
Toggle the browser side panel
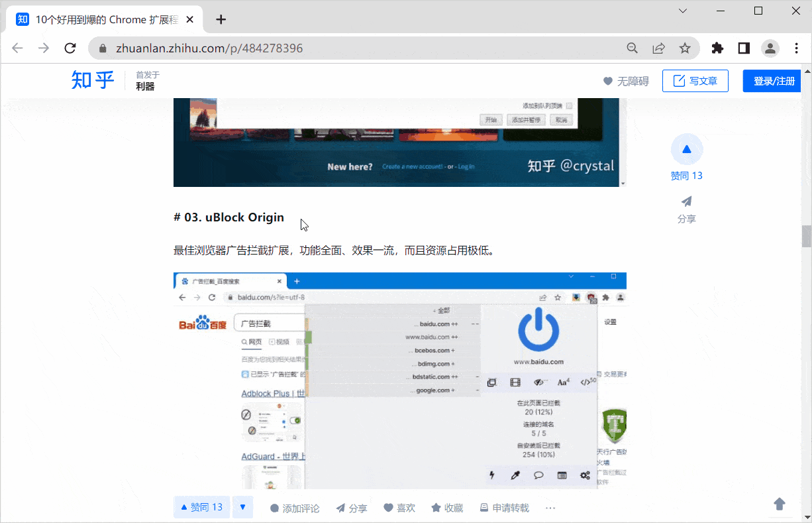(x=744, y=48)
